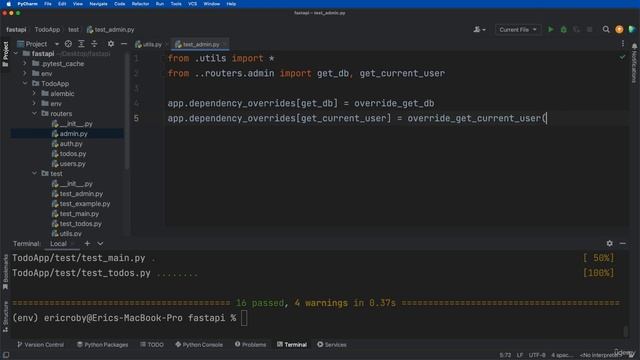Open admin.py in the routers folder
The height and width of the screenshot is (360, 640).
pyautogui.click(x=69, y=133)
